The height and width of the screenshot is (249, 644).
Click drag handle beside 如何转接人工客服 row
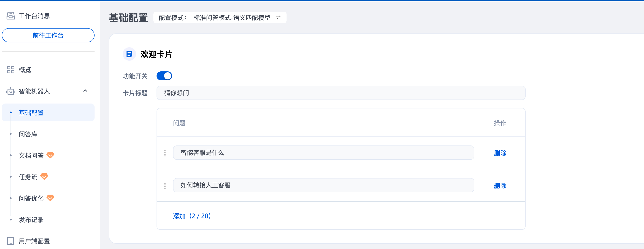pos(165,186)
